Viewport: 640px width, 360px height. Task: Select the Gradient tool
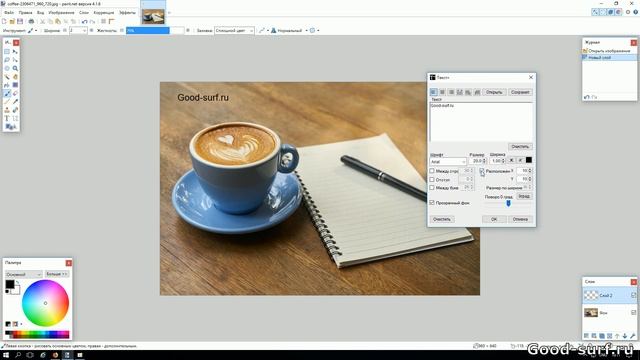(x=15, y=85)
